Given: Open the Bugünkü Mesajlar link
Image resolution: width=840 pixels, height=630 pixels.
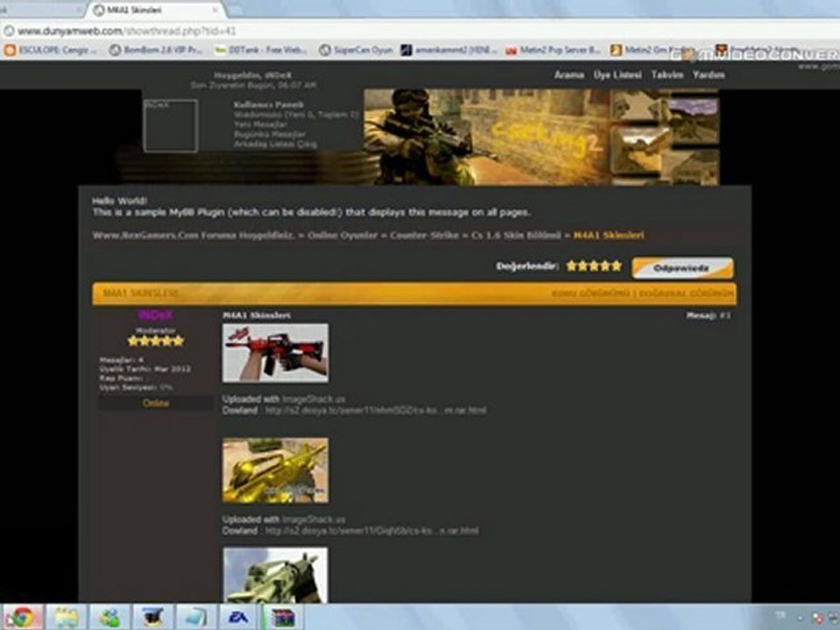Looking at the screenshot, I should [269, 134].
